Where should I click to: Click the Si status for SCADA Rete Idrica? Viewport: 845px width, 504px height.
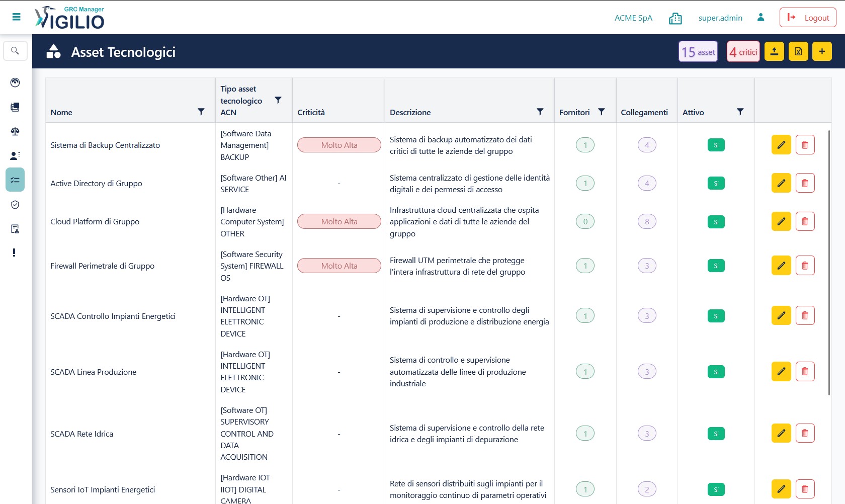tap(716, 434)
